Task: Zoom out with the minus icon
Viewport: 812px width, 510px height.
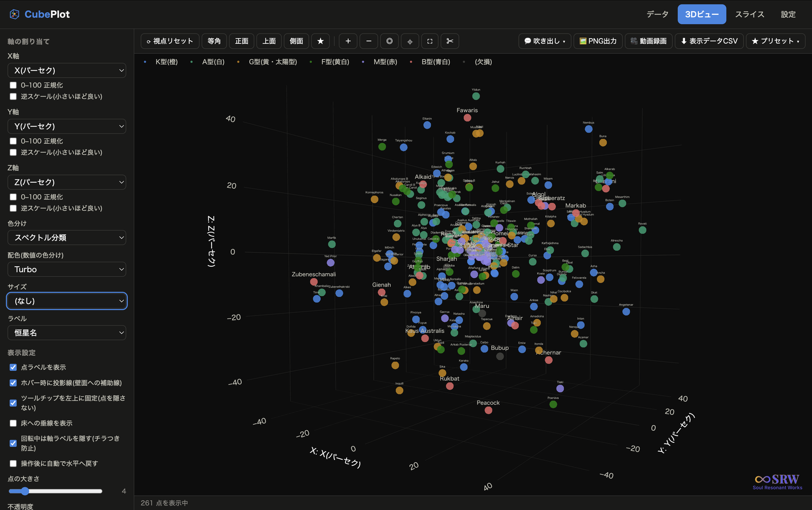Action: pyautogui.click(x=369, y=41)
